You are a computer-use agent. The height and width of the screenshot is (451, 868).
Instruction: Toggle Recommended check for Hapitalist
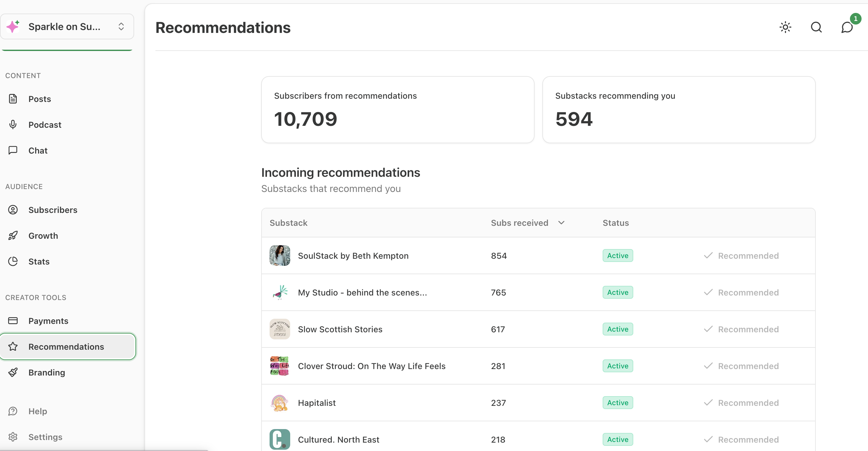[x=741, y=403]
